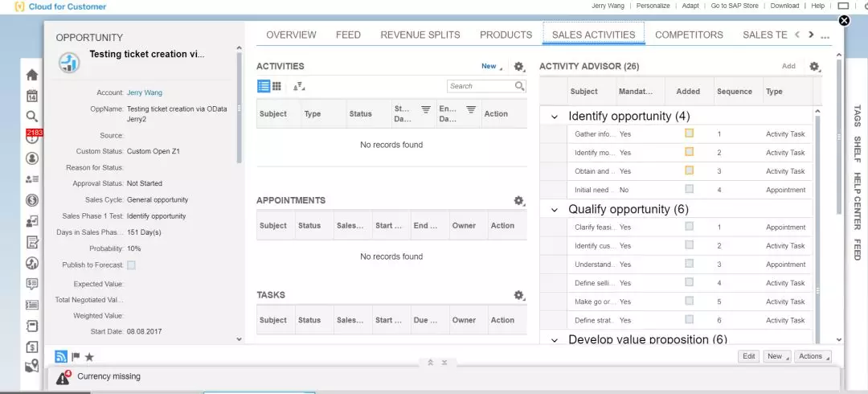
Task: Check Added box for Identify mo... row
Action: click(690, 152)
